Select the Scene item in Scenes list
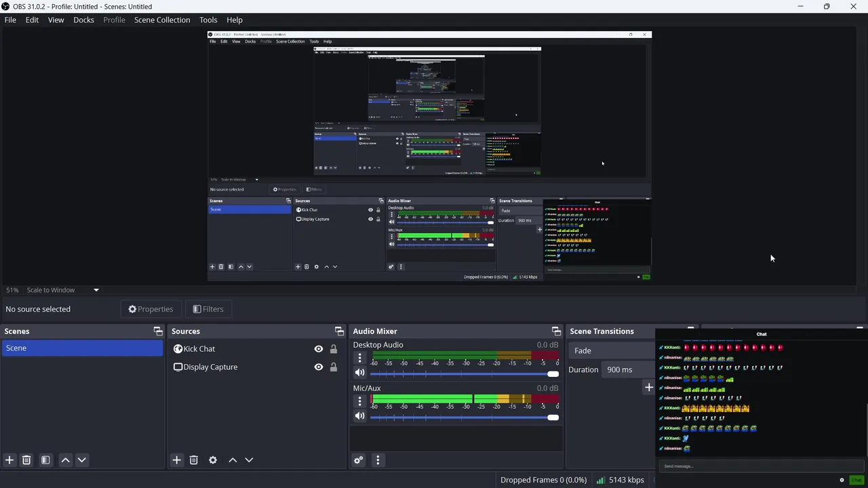The width and height of the screenshot is (868, 488). click(82, 348)
